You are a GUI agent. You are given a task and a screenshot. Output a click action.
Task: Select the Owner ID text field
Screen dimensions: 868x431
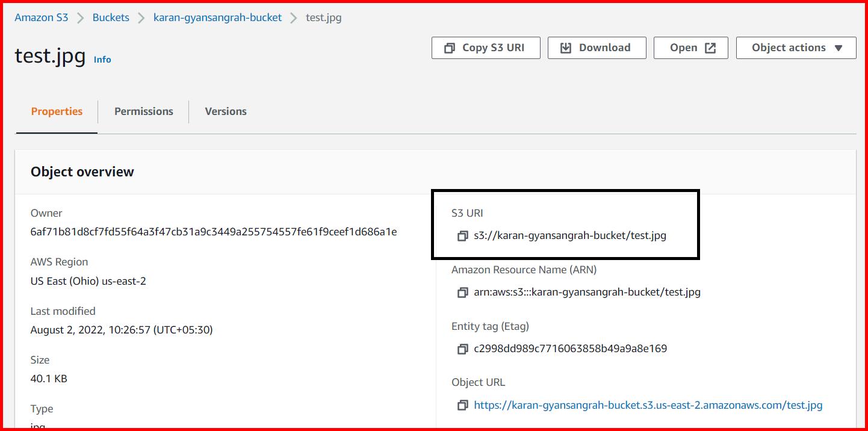pyautogui.click(x=214, y=231)
